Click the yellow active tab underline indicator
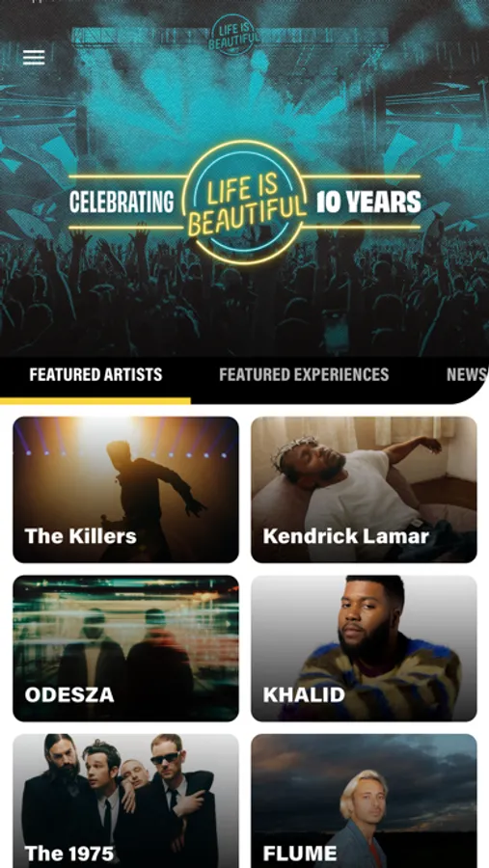This screenshot has height=868, width=489. [x=95, y=400]
